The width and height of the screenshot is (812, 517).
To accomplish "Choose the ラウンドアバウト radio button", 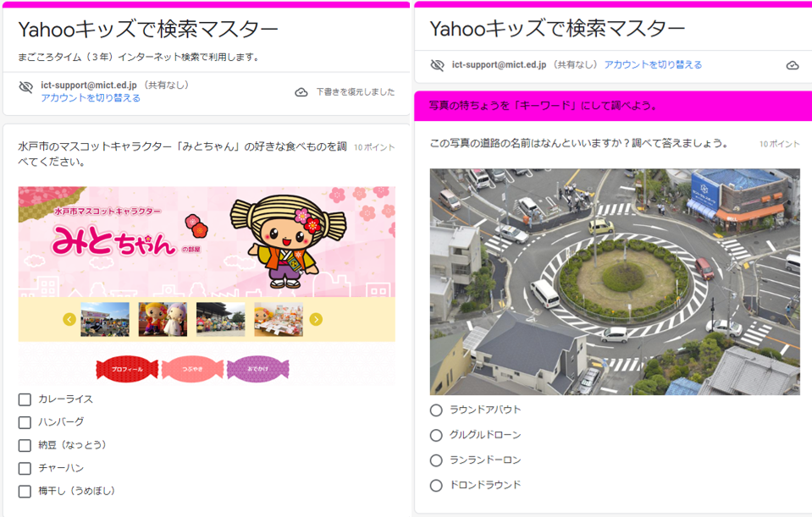I will [436, 410].
